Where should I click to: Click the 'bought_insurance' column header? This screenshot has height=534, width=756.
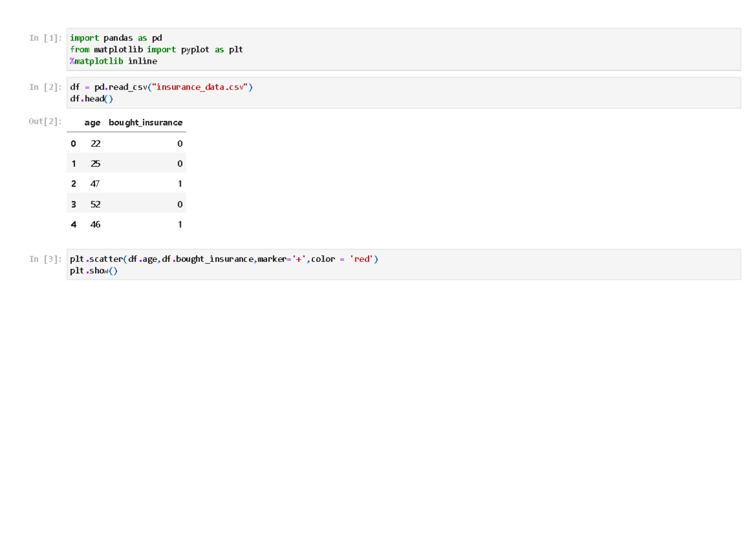[x=146, y=122]
